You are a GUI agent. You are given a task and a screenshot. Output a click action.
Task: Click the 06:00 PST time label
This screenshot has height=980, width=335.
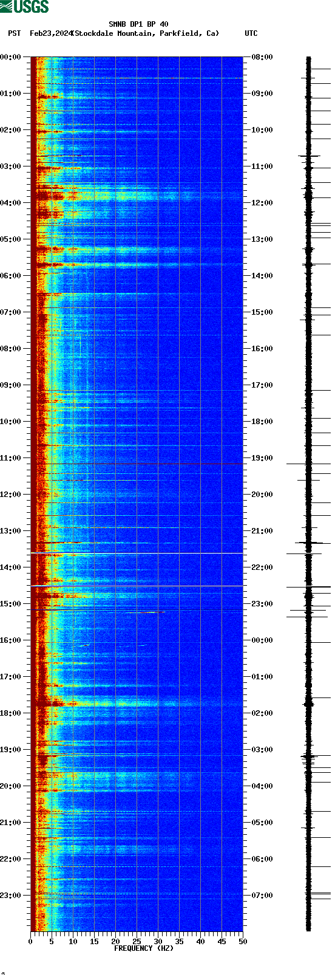11,276
